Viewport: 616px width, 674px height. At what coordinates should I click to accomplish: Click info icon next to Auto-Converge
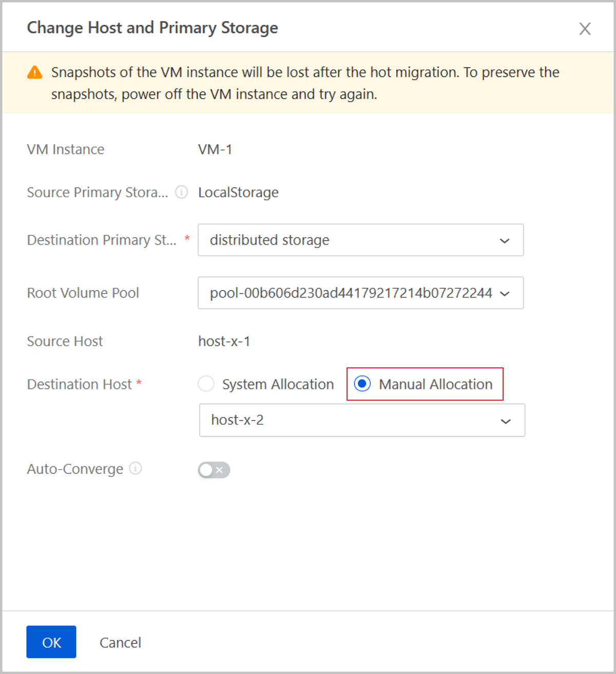click(136, 469)
